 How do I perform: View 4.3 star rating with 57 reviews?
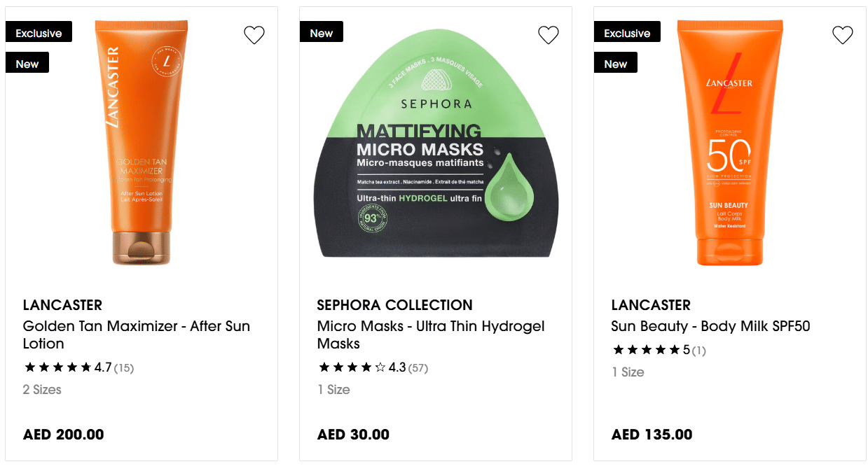(x=373, y=367)
